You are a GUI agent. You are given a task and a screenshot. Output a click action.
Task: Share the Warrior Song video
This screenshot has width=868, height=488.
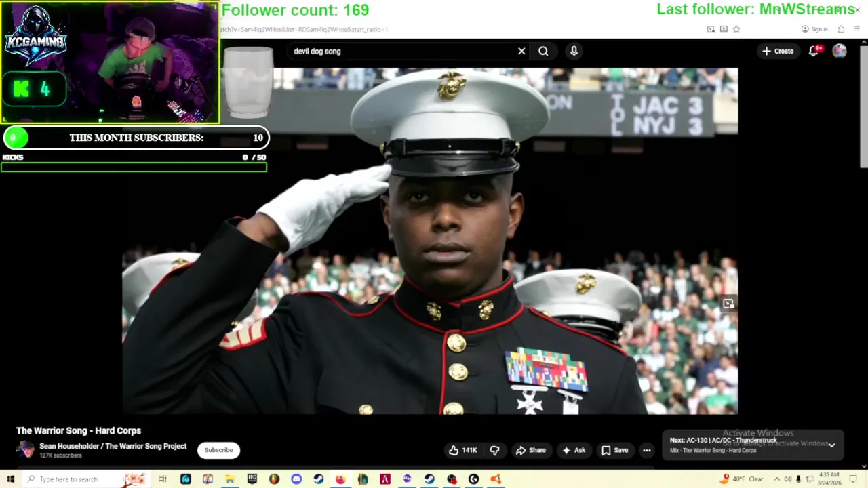[530, 450]
